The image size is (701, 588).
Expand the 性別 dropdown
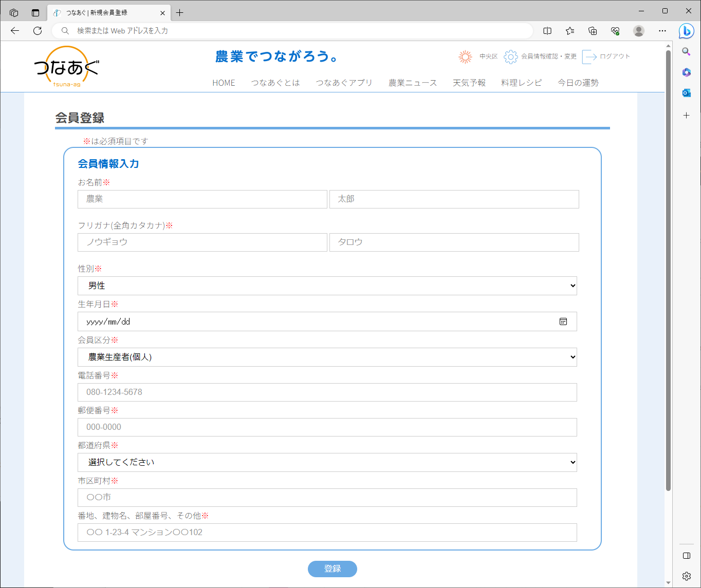coord(327,286)
